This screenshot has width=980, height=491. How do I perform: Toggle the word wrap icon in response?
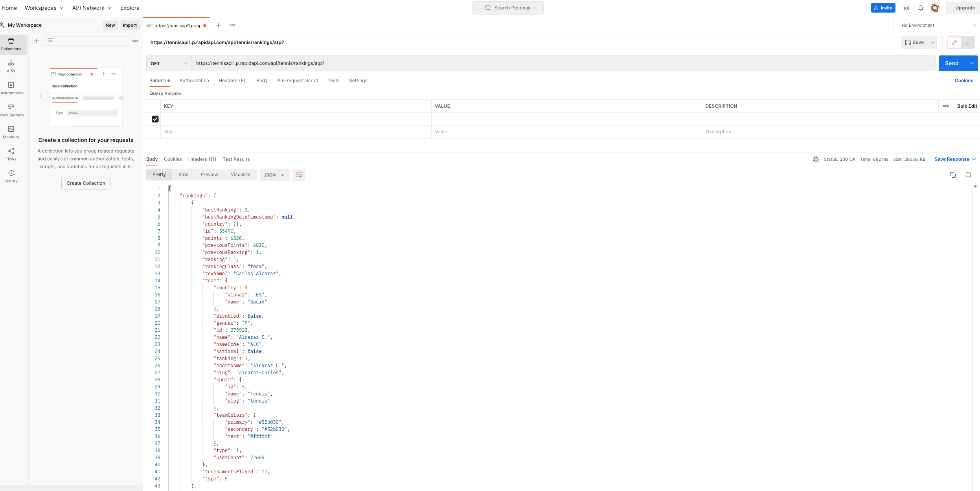pos(299,175)
